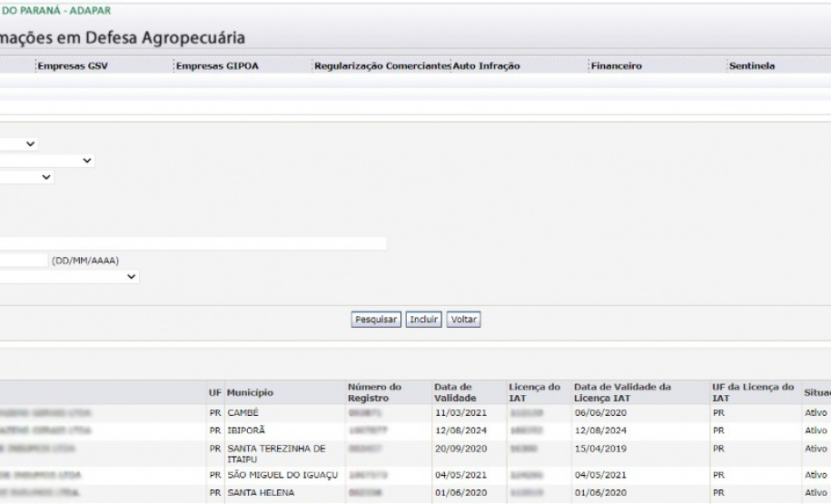Open the Auto Infração menu

click(x=486, y=66)
